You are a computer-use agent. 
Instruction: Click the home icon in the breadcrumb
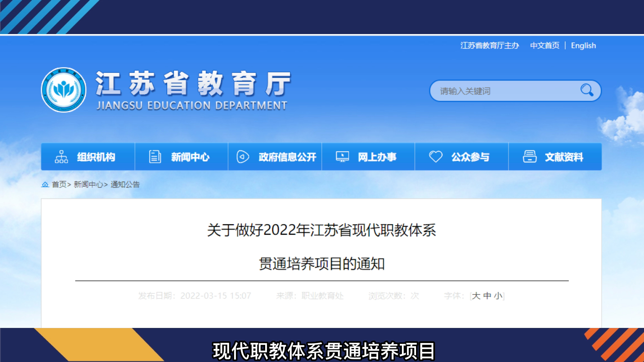point(45,184)
